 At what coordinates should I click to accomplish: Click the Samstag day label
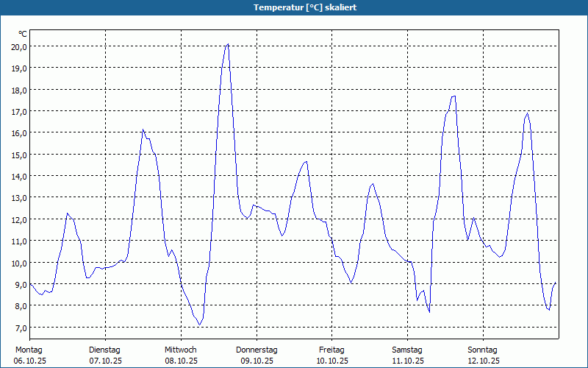pyautogui.click(x=407, y=350)
